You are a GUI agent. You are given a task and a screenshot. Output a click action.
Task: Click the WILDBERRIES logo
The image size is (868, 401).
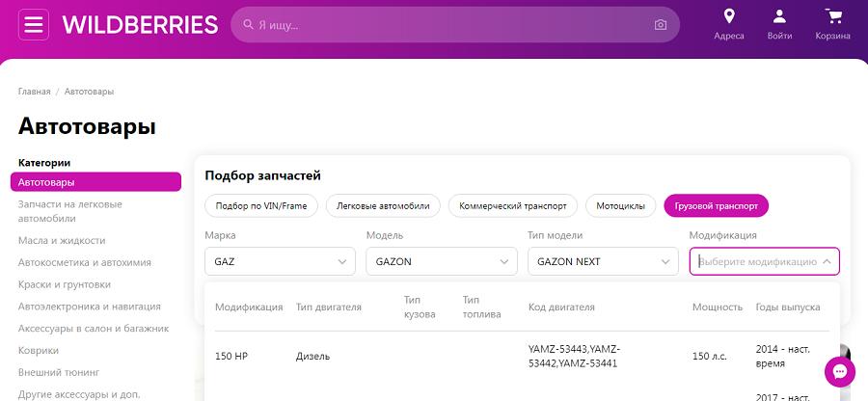click(140, 25)
